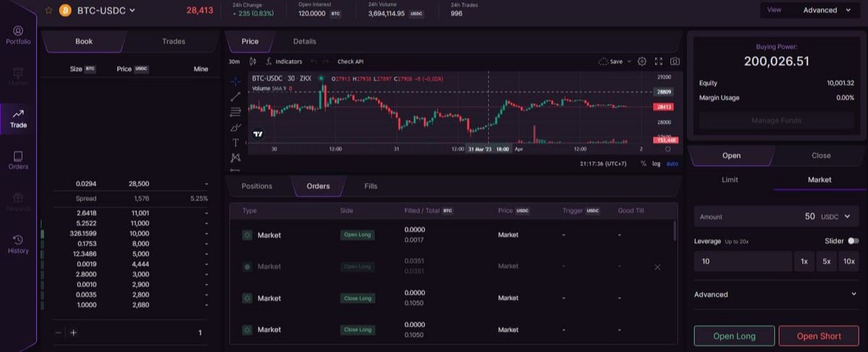This screenshot has width=868, height=352.
Task: Select the chart patterns tool
Action: 235,157
